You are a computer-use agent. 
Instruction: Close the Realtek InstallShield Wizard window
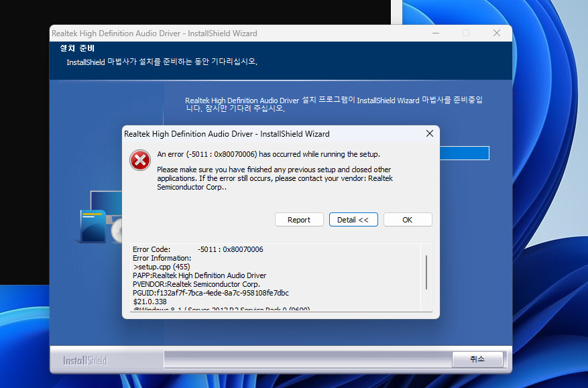[x=496, y=32]
